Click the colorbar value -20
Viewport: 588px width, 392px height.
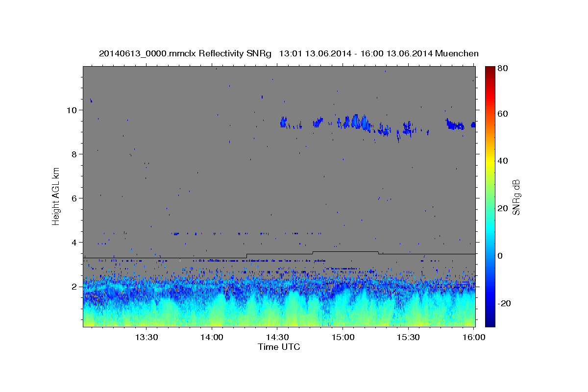click(x=505, y=303)
